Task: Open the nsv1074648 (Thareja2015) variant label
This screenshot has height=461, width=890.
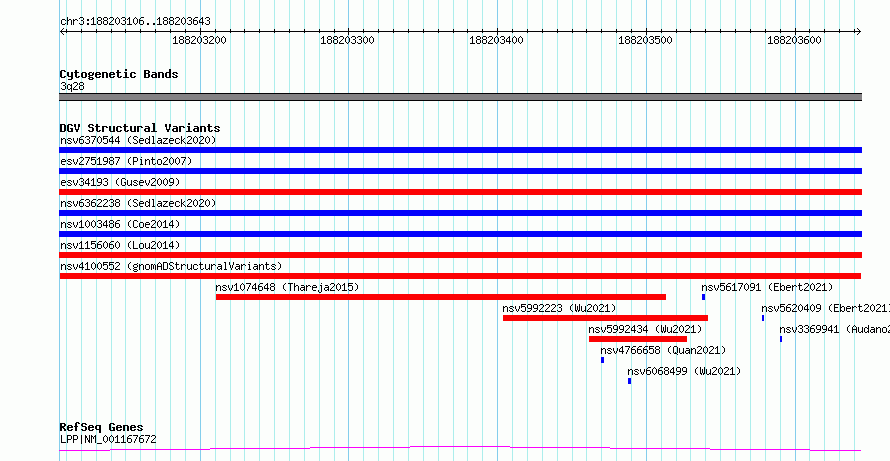Action: [287, 287]
